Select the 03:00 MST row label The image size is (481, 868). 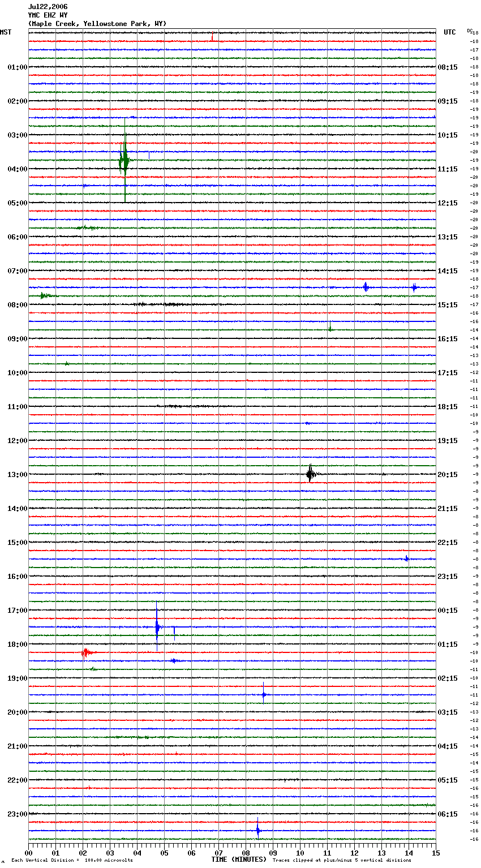pyautogui.click(x=18, y=135)
